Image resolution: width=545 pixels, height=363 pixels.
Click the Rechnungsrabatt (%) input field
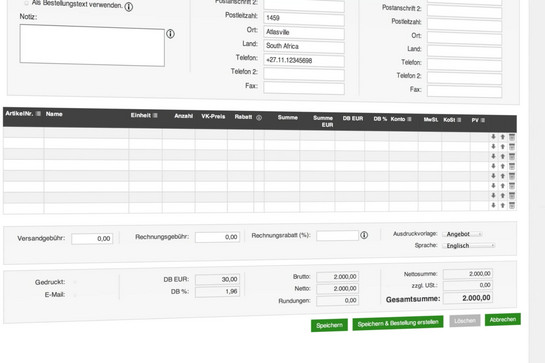337,235
